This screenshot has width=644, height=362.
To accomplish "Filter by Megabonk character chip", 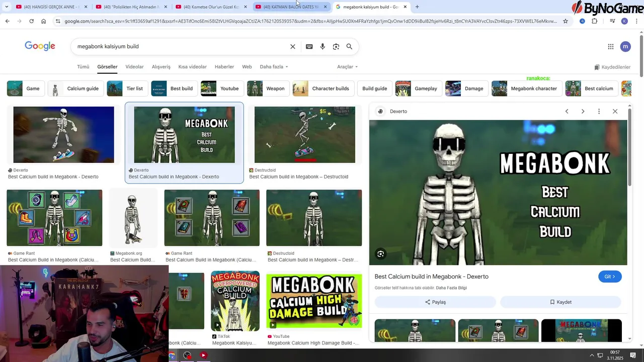I will click(527, 88).
